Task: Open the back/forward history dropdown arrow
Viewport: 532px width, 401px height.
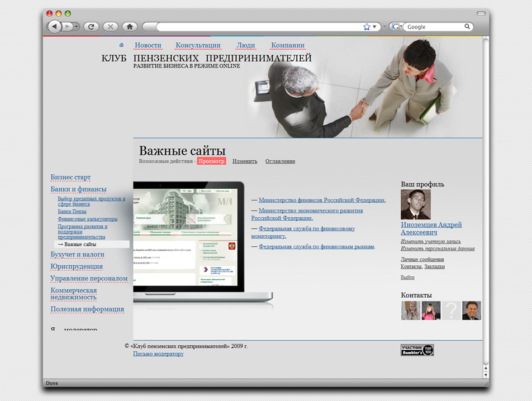Action: click(77, 26)
